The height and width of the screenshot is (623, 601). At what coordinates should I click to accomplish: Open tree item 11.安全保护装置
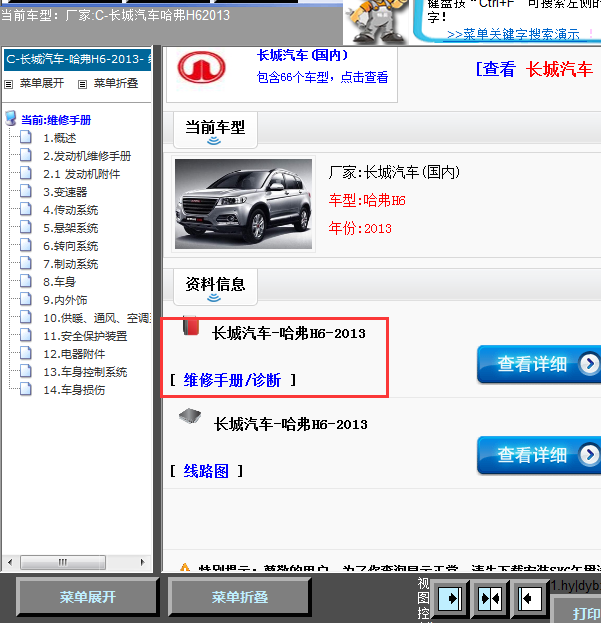click(85, 336)
